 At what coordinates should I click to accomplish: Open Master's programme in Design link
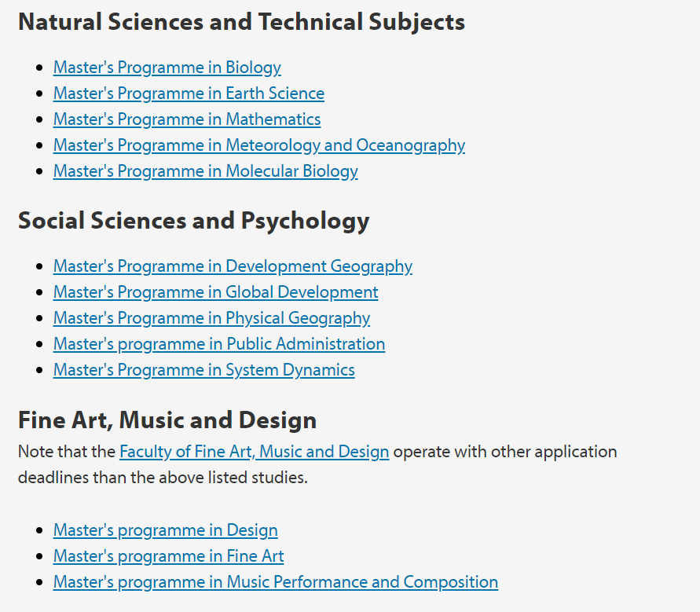[x=165, y=530]
